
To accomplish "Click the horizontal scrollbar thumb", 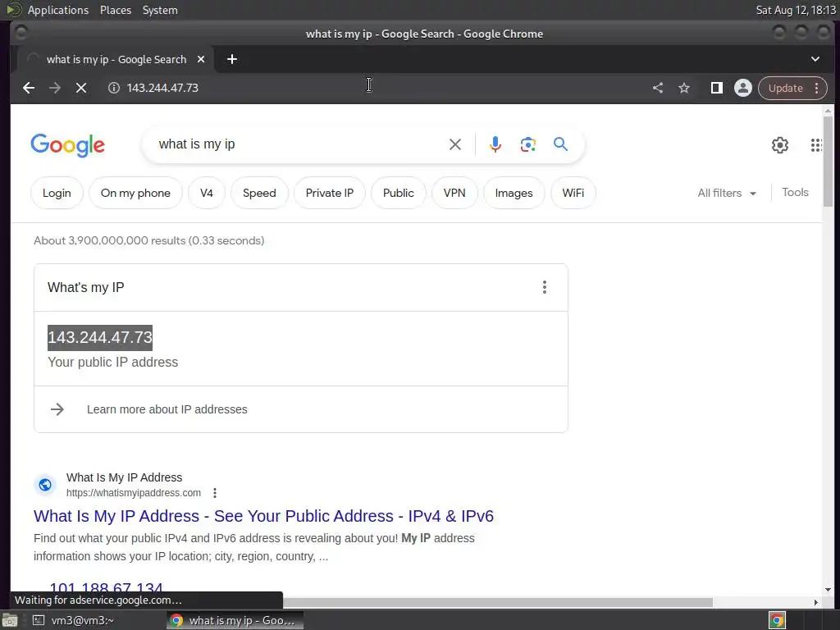I will (x=498, y=603).
